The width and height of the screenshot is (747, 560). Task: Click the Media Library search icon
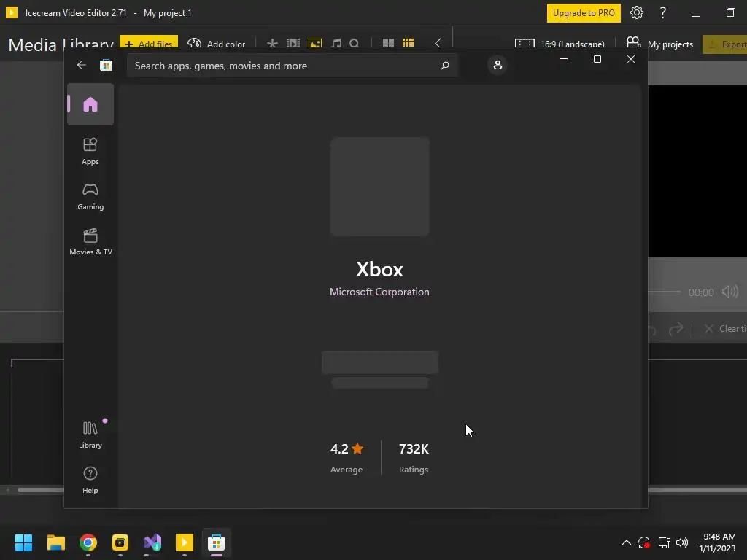pyautogui.click(x=354, y=44)
